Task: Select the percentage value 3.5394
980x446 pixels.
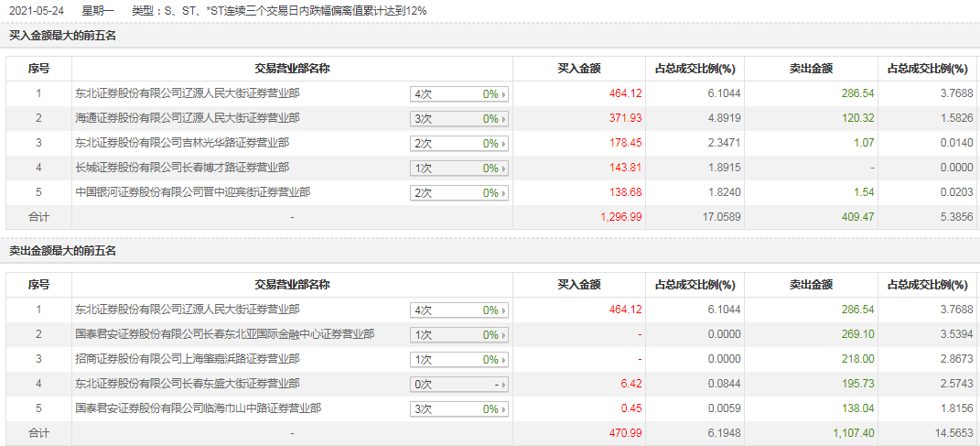Action: [x=955, y=334]
